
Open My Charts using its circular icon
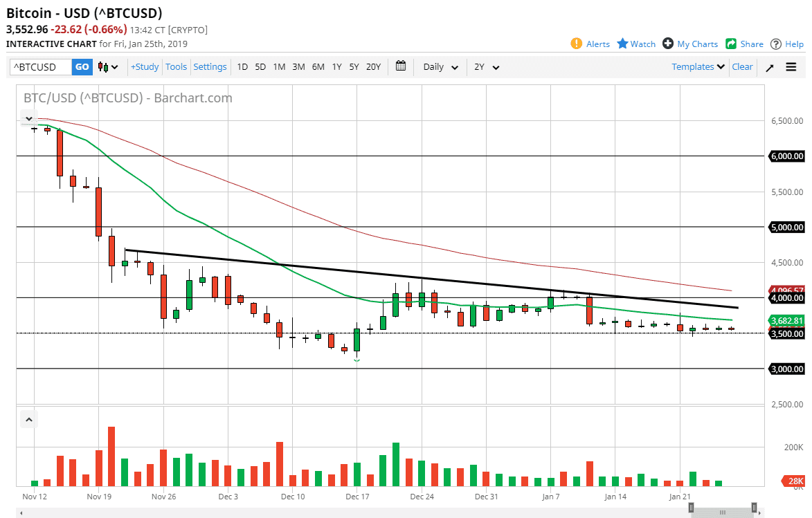pyautogui.click(x=667, y=44)
